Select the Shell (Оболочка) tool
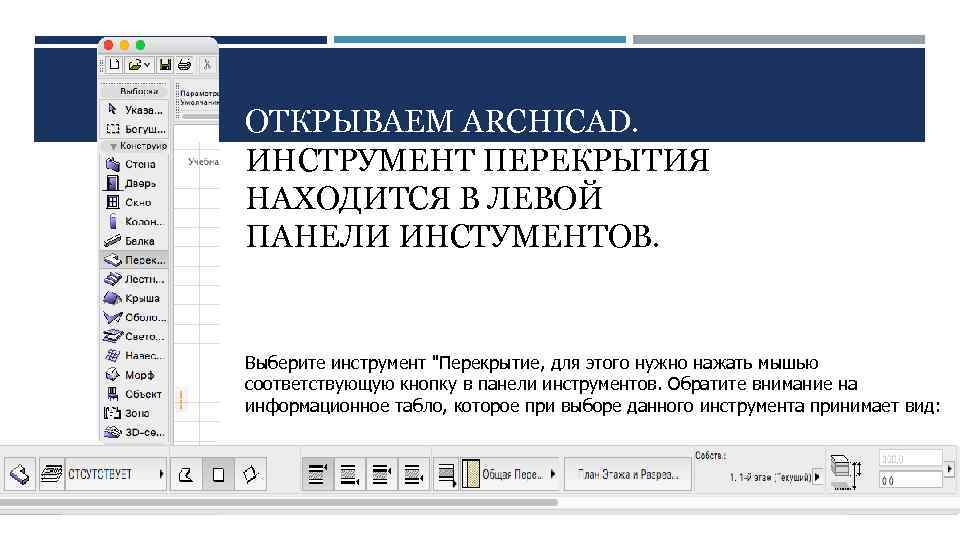The height and width of the screenshot is (540, 960). [x=134, y=317]
